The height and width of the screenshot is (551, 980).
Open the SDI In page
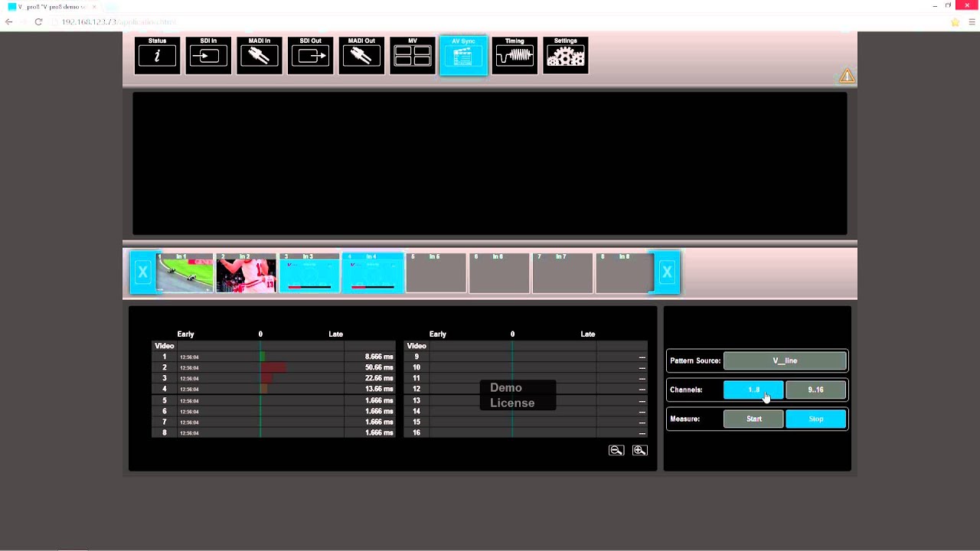pos(208,55)
